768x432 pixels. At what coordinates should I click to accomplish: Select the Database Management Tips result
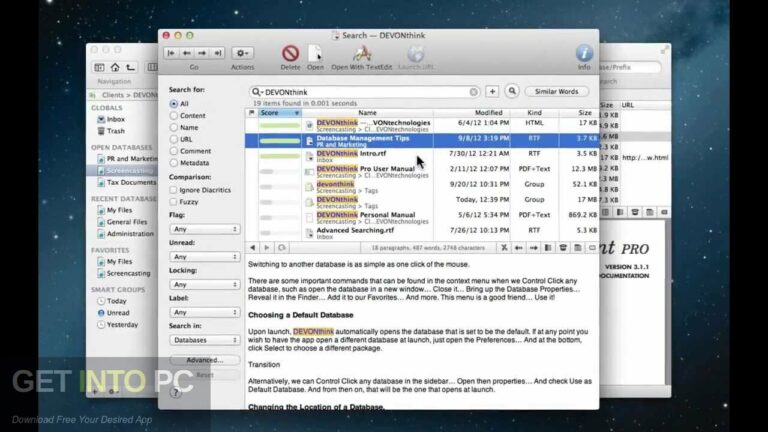click(x=422, y=141)
